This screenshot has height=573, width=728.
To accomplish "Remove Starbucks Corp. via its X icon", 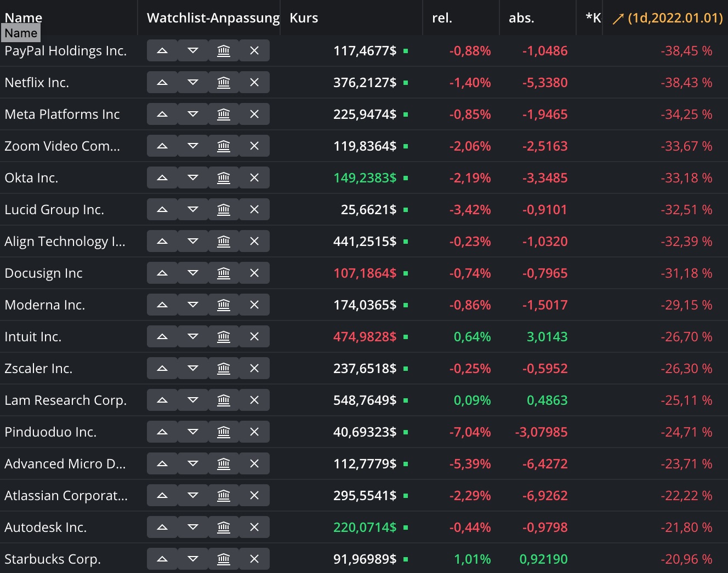I will click(254, 559).
